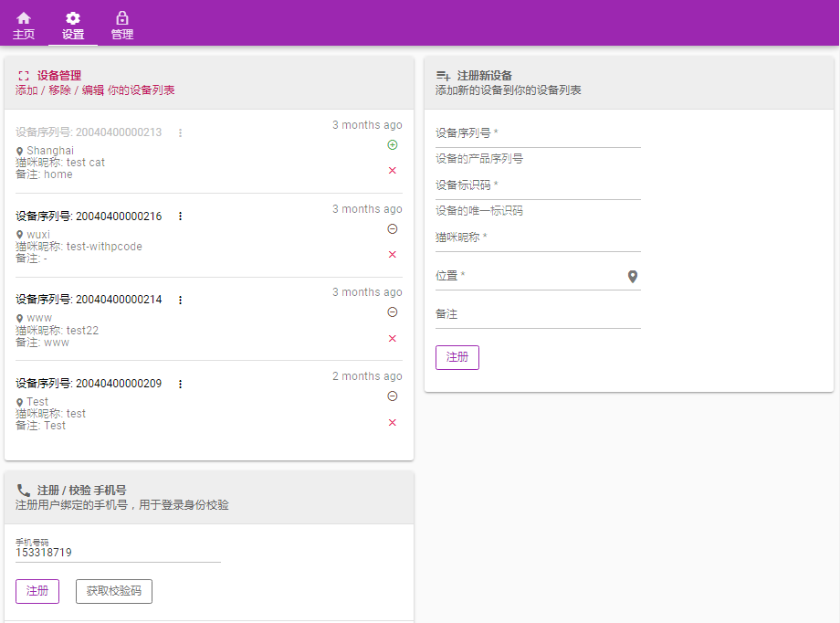Click the phone icon beside 注册 / 校验 手机号
This screenshot has width=840, height=623.
pyautogui.click(x=24, y=491)
